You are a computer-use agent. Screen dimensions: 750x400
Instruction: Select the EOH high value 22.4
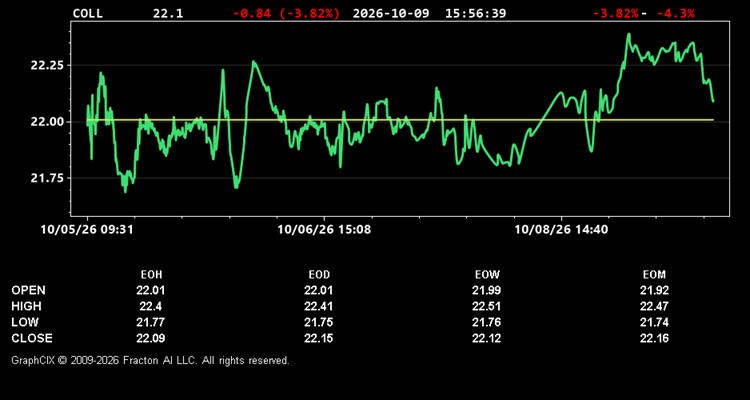pyautogui.click(x=151, y=306)
